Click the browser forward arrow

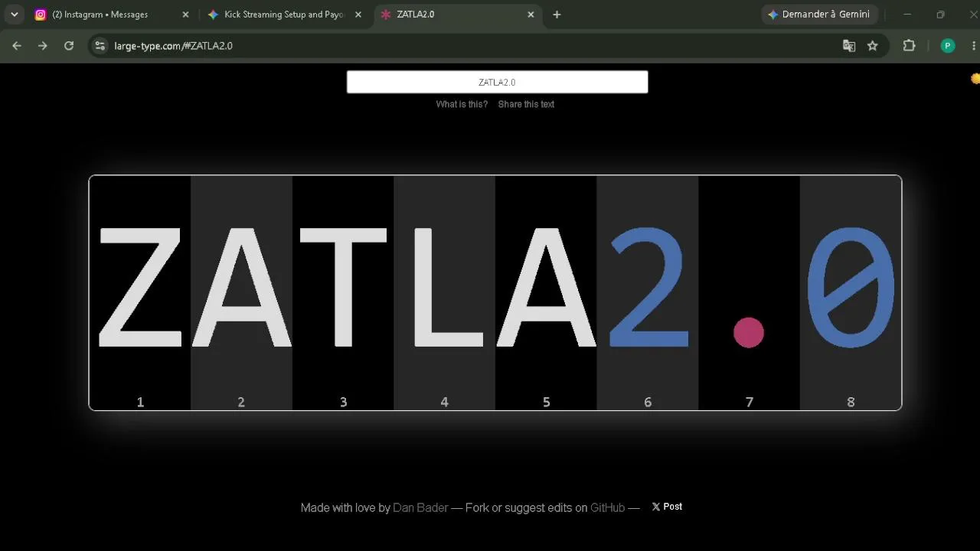pos(43,46)
